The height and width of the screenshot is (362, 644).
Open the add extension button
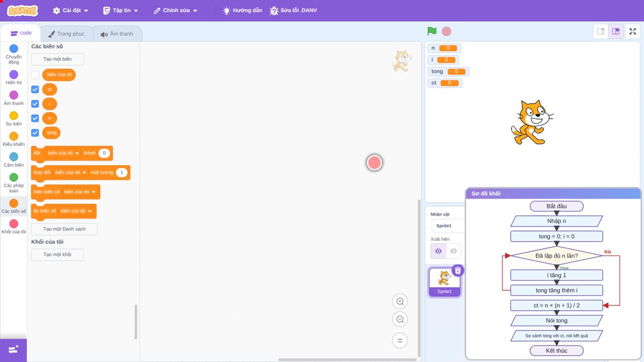click(13, 350)
